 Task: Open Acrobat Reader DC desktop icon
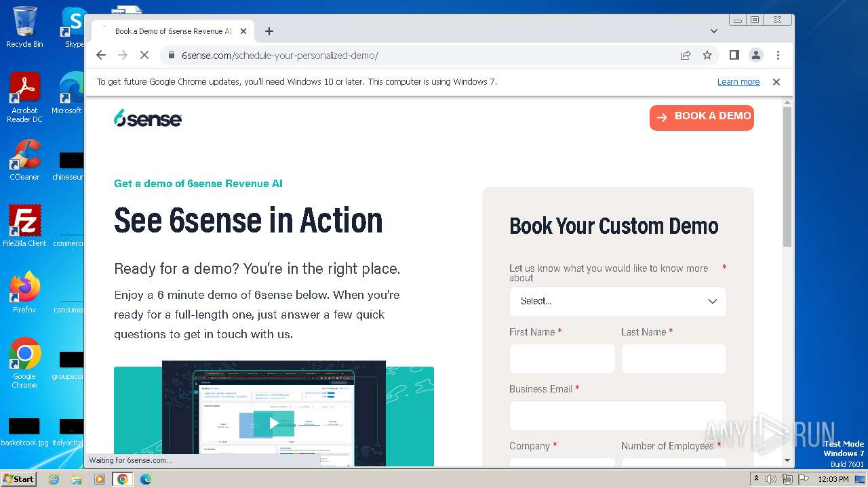click(24, 98)
